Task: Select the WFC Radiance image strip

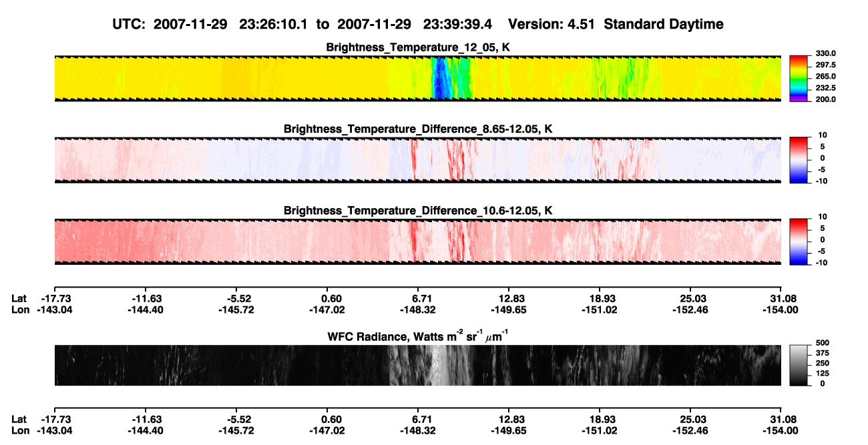Action: 417,366
